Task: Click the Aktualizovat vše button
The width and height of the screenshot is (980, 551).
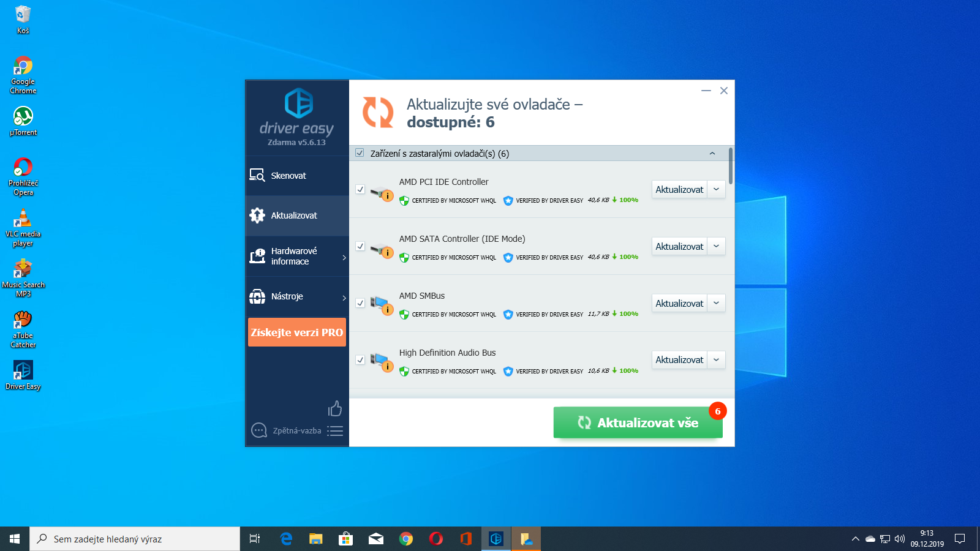Action: (x=638, y=422)
